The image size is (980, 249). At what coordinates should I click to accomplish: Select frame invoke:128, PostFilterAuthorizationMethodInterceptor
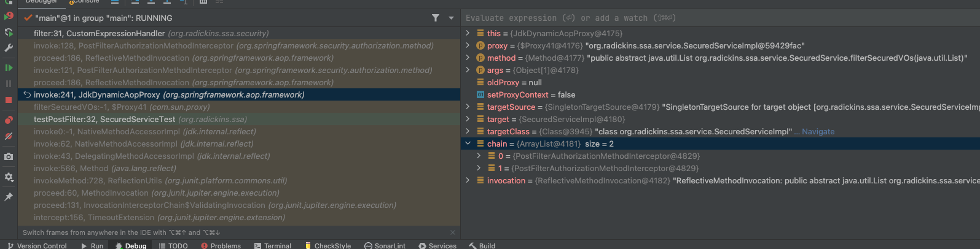pos(239,45)
